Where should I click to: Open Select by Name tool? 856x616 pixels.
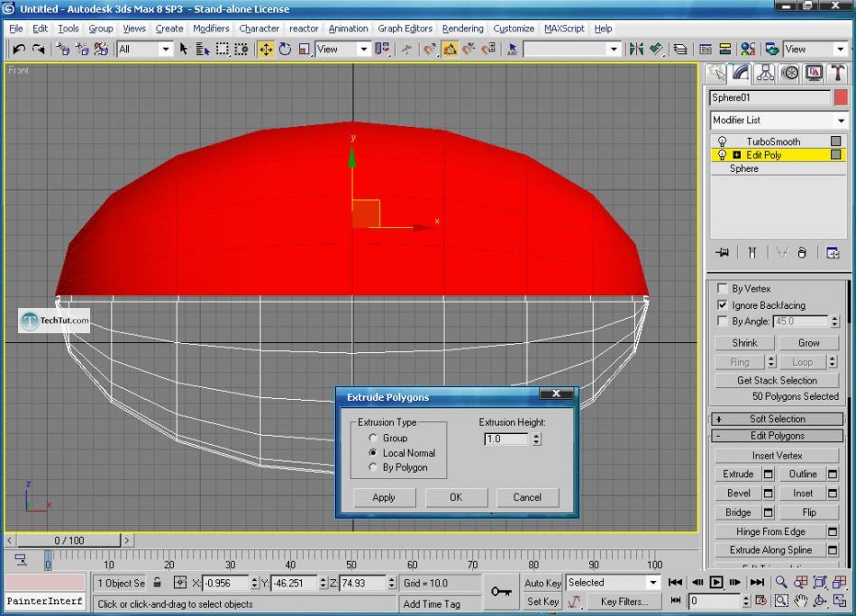point(203,50)
